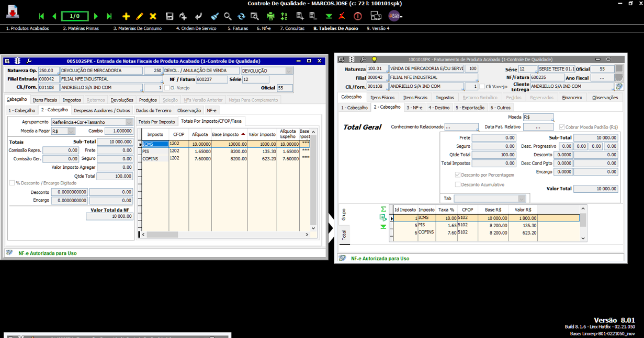This screenshot has height=338, width=644.
Task: Toggle Cli Varejo checkbox in Faturamento window
Action: [x=482, y=87]
